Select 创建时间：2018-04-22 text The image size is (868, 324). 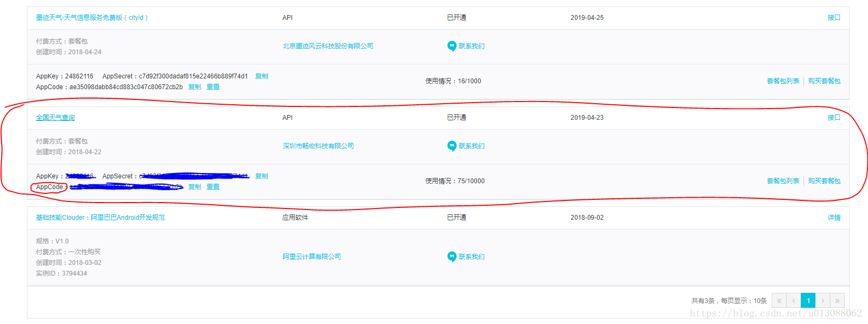[x=69, y=152]
